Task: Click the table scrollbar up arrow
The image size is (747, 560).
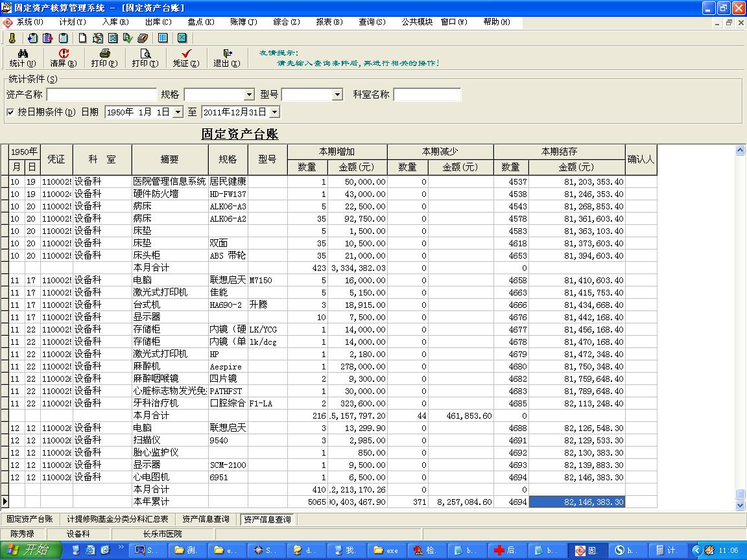Action: tap(740, 150)
